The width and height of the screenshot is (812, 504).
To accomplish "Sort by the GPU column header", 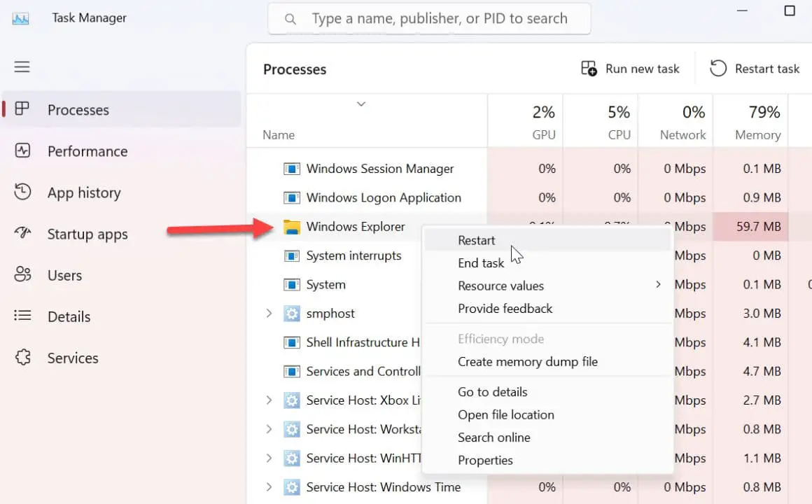I will click(525, 121).
